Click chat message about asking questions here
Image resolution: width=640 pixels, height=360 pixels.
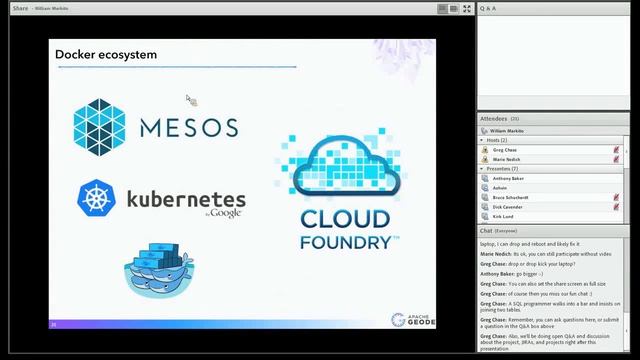point(550,323)
